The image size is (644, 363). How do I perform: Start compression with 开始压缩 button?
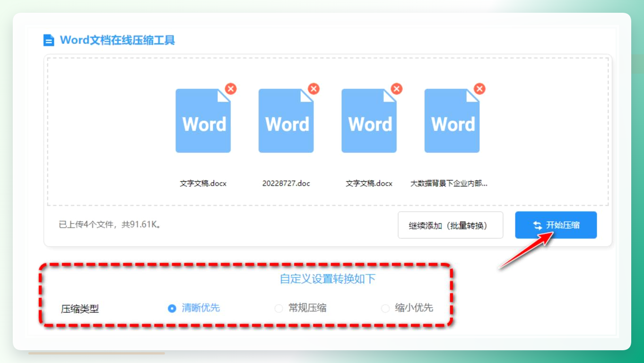point(556,225)
